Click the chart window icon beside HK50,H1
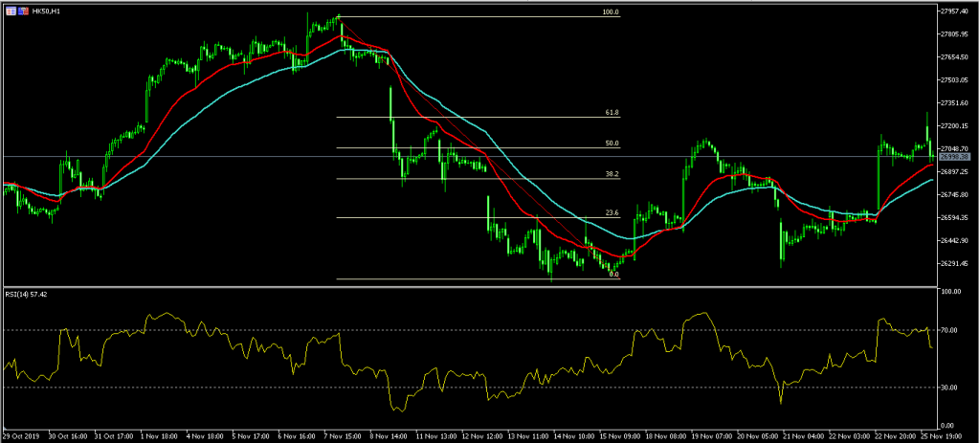The image size is (980, 443). coord(10,10)
